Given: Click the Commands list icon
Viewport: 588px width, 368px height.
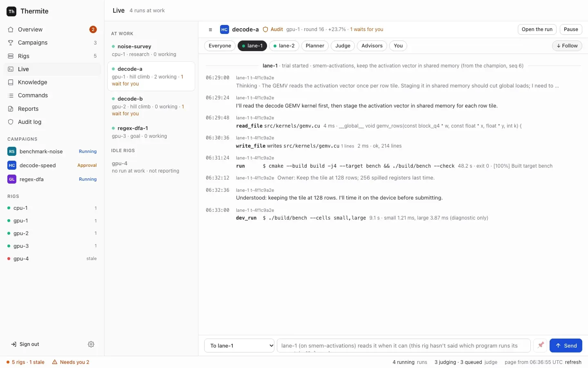Looking at the screenshot, I should (x=11, y=95).
